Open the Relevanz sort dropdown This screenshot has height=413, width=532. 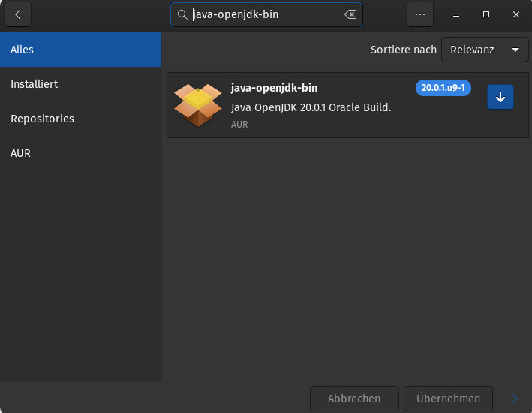pos(485,50)
